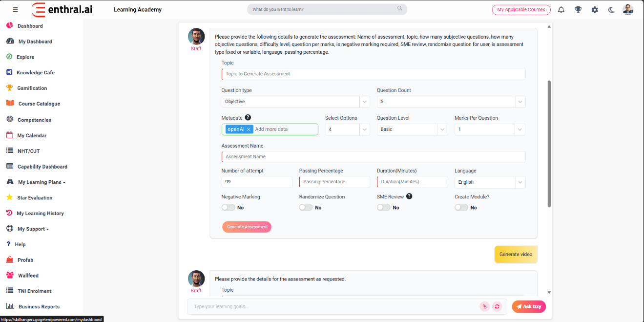Turn on Randomize Question switch

click(306, 207)
